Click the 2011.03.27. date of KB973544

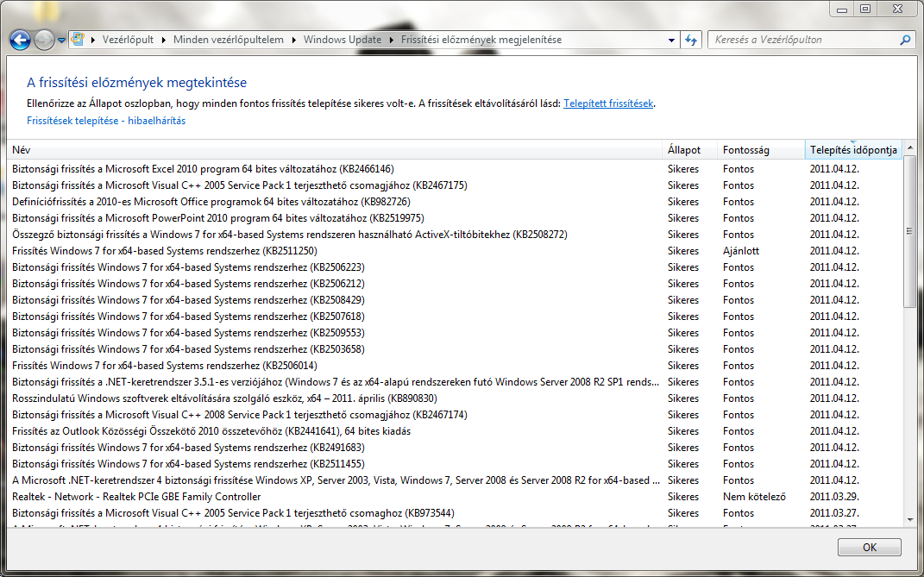[x=834, y=514]
